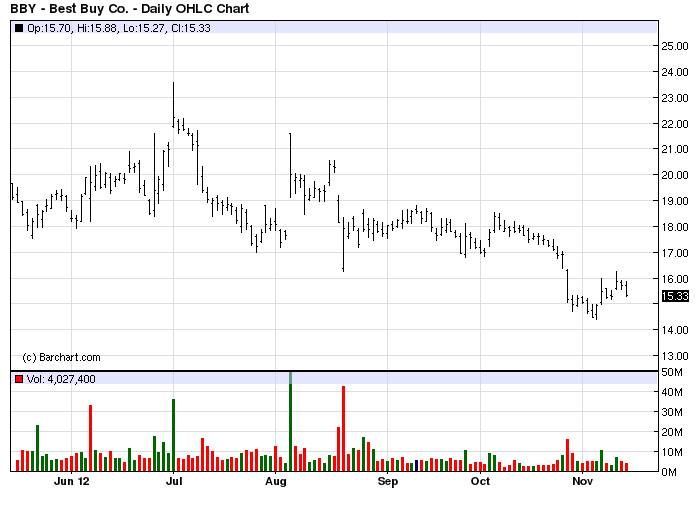Click the long August price bar dropping to 16.30

pos(343,244)
